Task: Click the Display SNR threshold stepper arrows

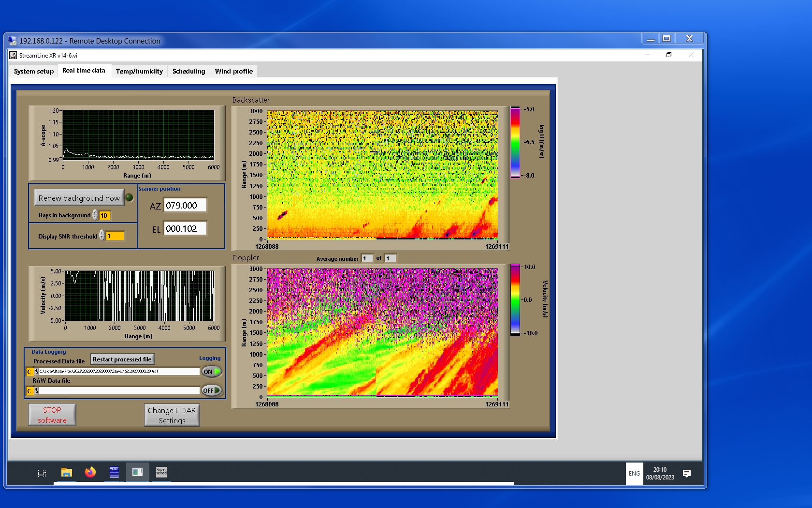Action: click(102, 236)
